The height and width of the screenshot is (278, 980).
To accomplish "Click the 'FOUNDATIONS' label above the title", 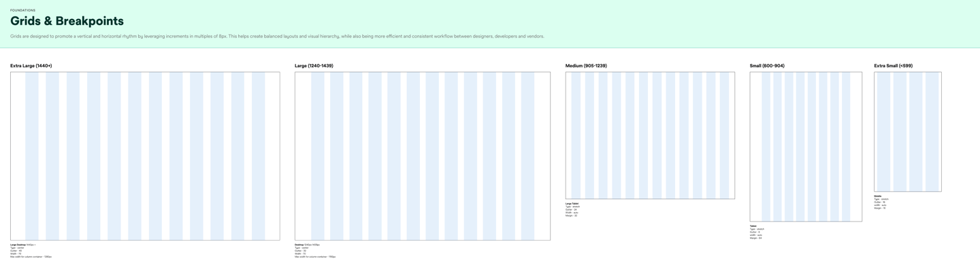I will click(x=23, y=10).
